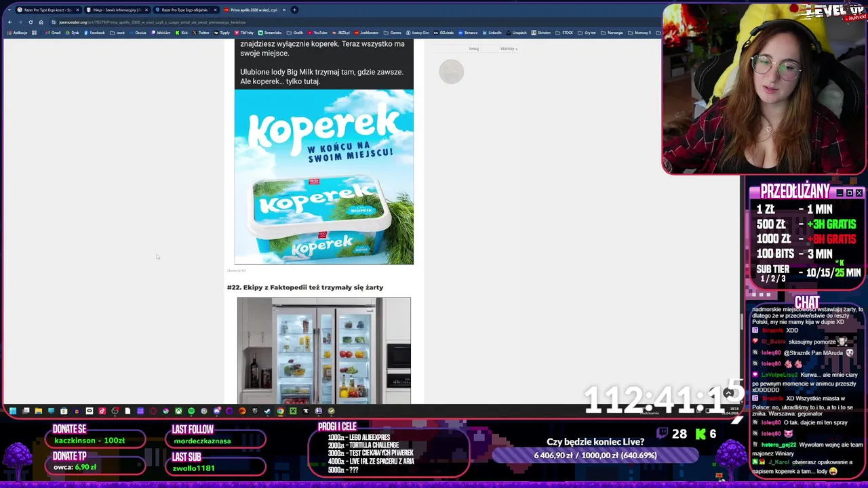Expand the Gry tmt bookmarks folder

coord(587,33)
